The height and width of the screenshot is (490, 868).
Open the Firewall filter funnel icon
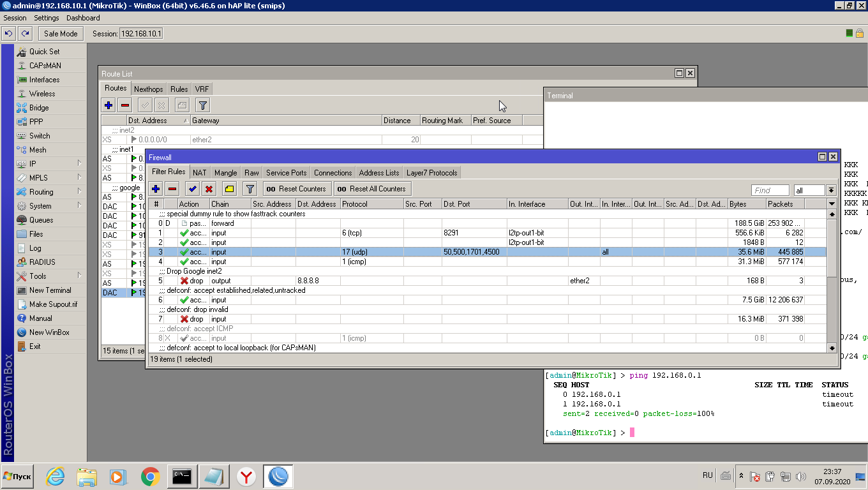[x=250, y=189]
